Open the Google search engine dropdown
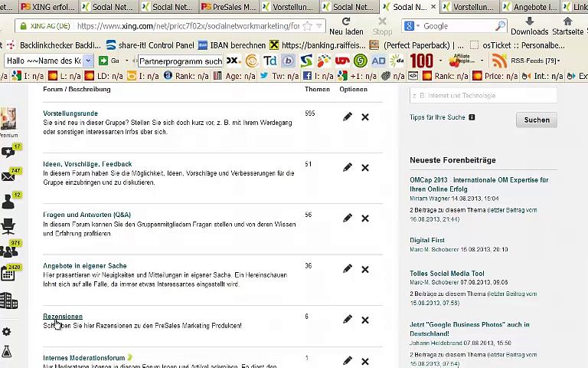The image size is (588, 368). point(412,26)
